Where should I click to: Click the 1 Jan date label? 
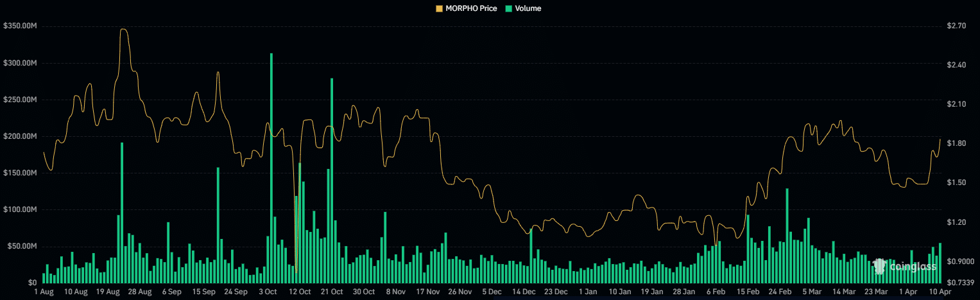click(x=587, y=292)
